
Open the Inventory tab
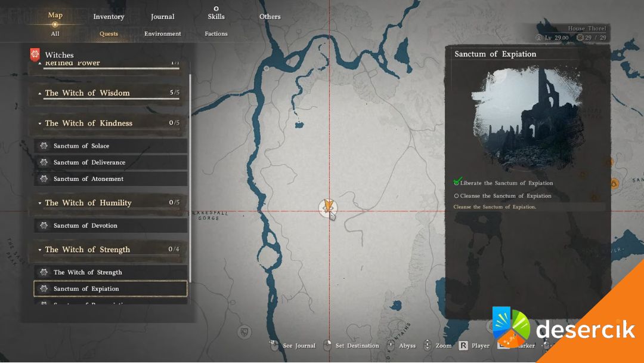coord(109,17)
